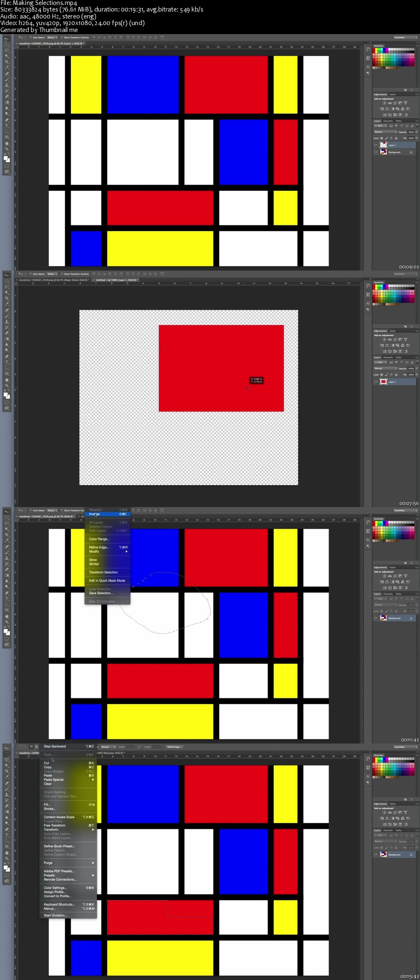The image size is (420, 980).
Task: Toggle Auto-Select checkbox in the 00:04:03 frame
Action: [x=30, y=37]
